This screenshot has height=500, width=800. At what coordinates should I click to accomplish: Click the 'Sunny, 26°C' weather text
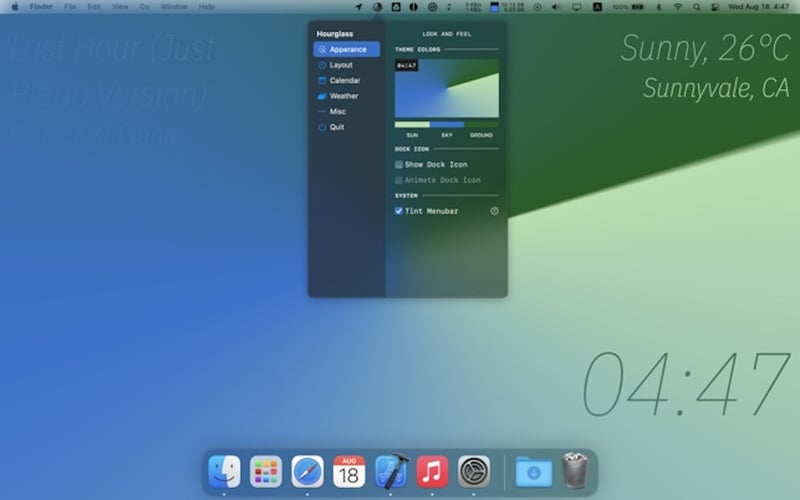[x=705, y=48]
